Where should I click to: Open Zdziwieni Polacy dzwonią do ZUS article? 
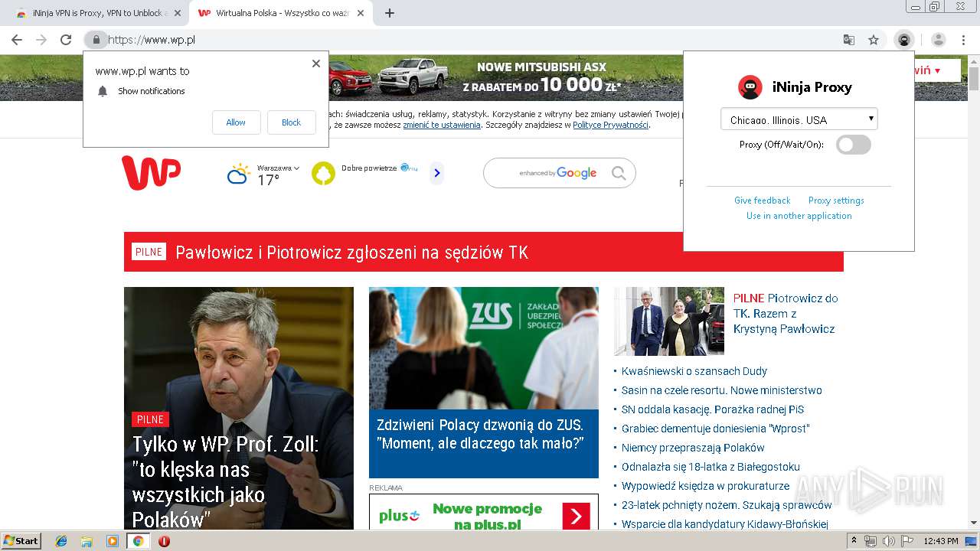[x=484, y=383]
